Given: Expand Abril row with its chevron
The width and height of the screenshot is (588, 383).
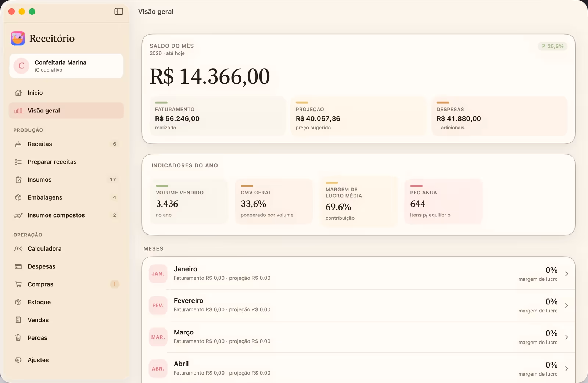Looking at the screenshot, I should tap(566, 369).
